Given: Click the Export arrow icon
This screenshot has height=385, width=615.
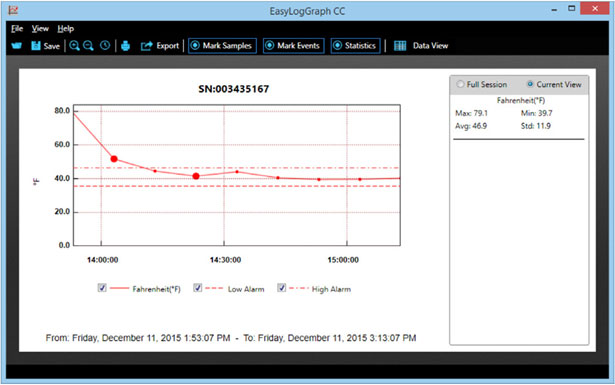Looking at the screenshot, I should (146, 46).
